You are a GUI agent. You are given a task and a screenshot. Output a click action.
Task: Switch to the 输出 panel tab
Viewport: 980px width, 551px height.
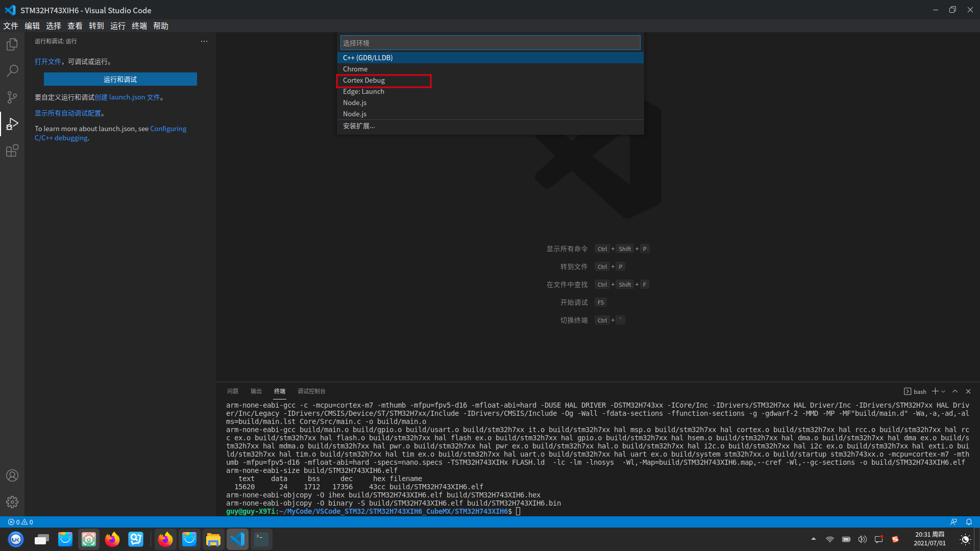click(x=256, y=391)
